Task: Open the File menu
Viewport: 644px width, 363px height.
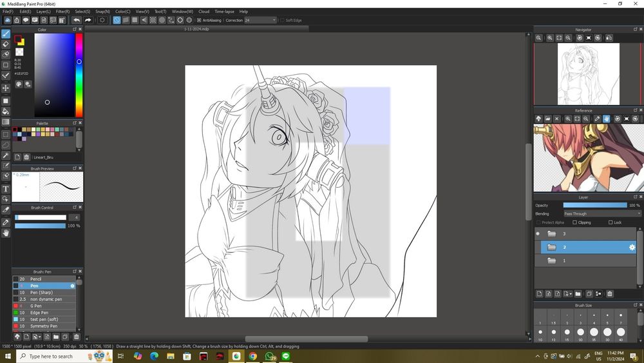Action: pyautogui.click(x=8, y=12)
